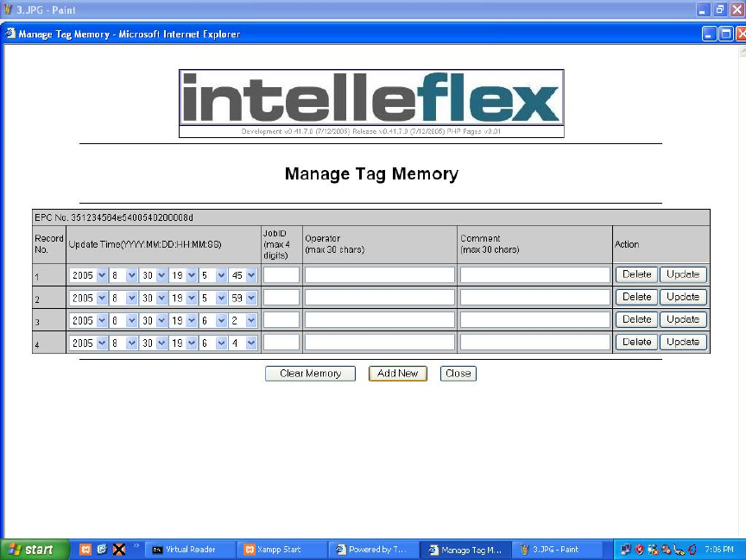The width and height of the screenshot is (746, 560).
Task: Focus the JobID field in record 1
Action: [x=281, y=274]
